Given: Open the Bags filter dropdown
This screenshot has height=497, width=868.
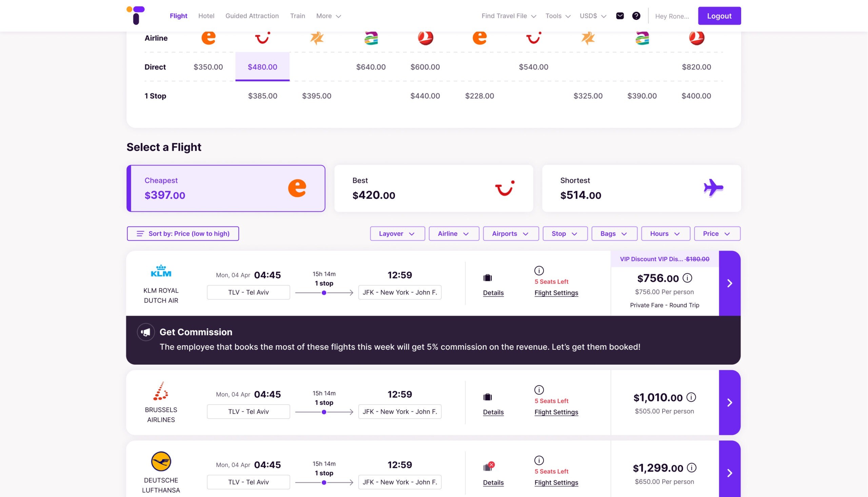Looking at the screenshot, I should pos(614,234).
